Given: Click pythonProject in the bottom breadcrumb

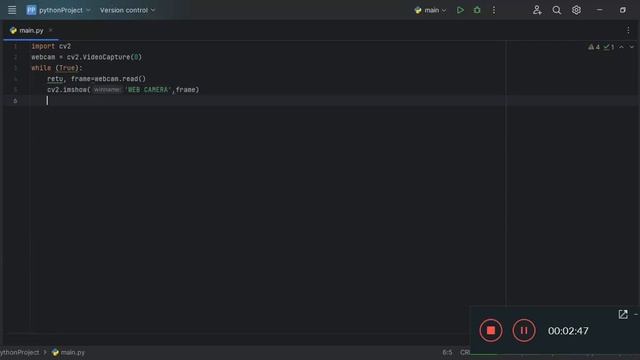Looking at the screenshot, I should click(20, 352).
